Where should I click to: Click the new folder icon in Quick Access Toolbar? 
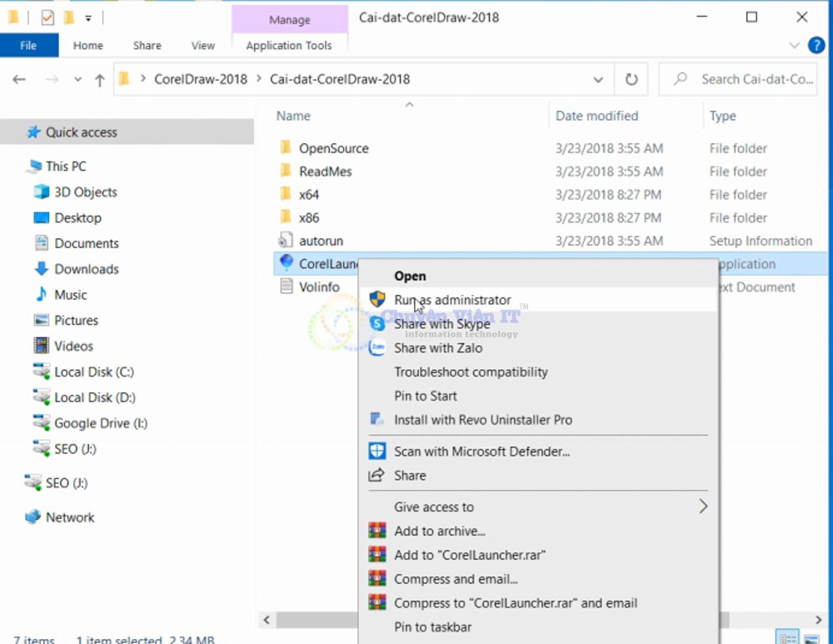coord(70,17)
